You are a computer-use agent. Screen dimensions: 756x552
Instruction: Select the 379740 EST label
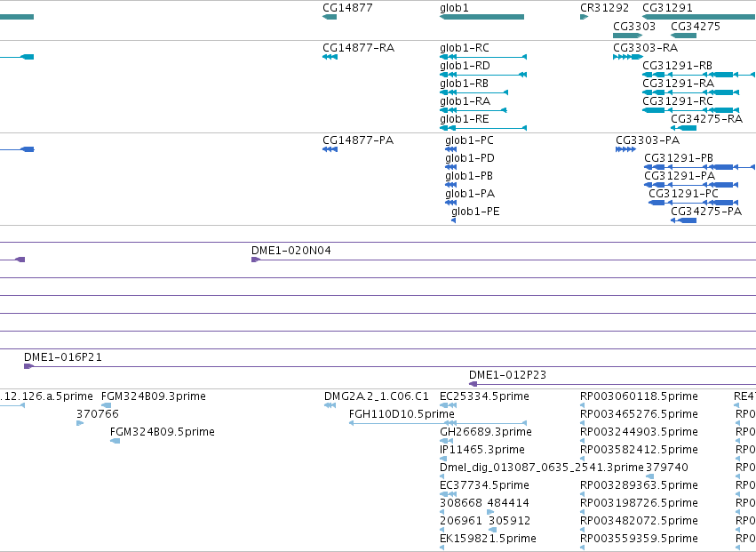(x=667, y=468)
